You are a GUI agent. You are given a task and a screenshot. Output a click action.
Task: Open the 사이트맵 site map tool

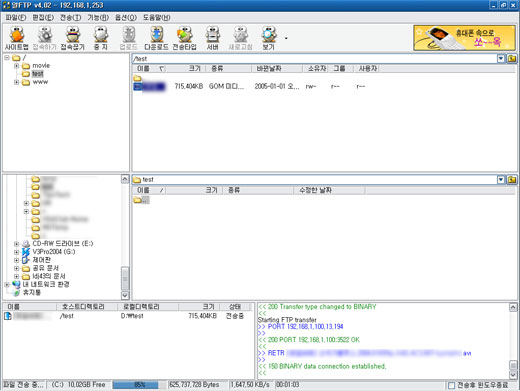point(16,38)
